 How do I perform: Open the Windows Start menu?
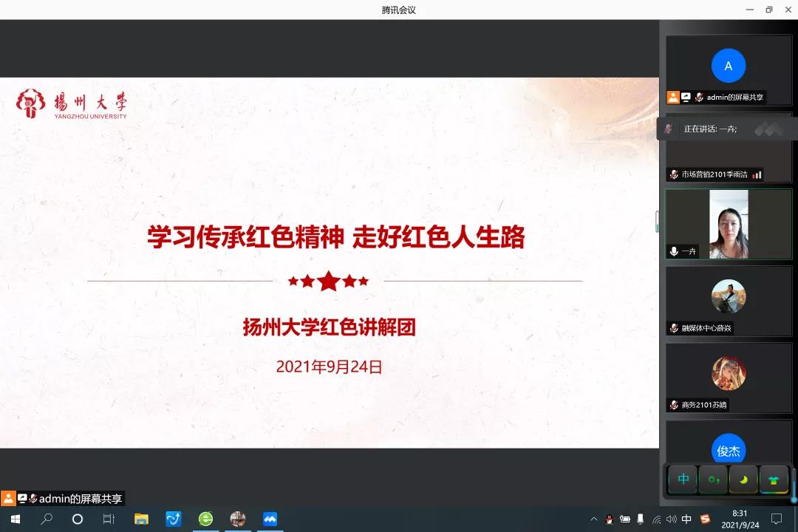point(15,519)
